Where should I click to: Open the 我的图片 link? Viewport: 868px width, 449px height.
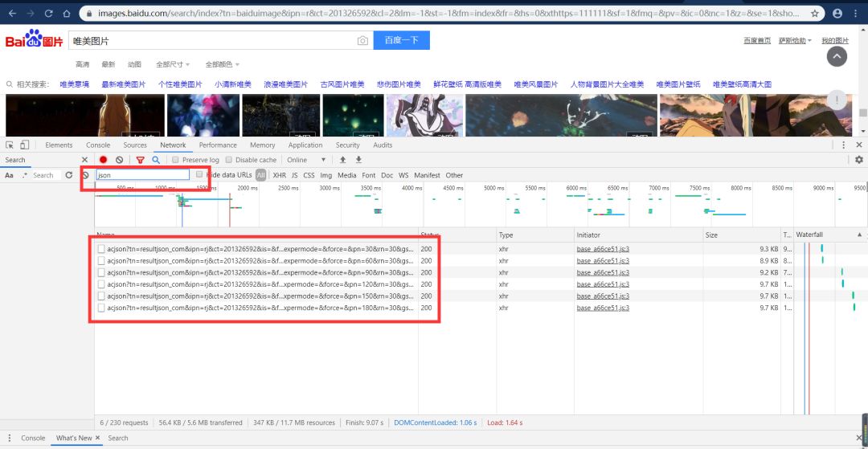click(x=835, y=40)
